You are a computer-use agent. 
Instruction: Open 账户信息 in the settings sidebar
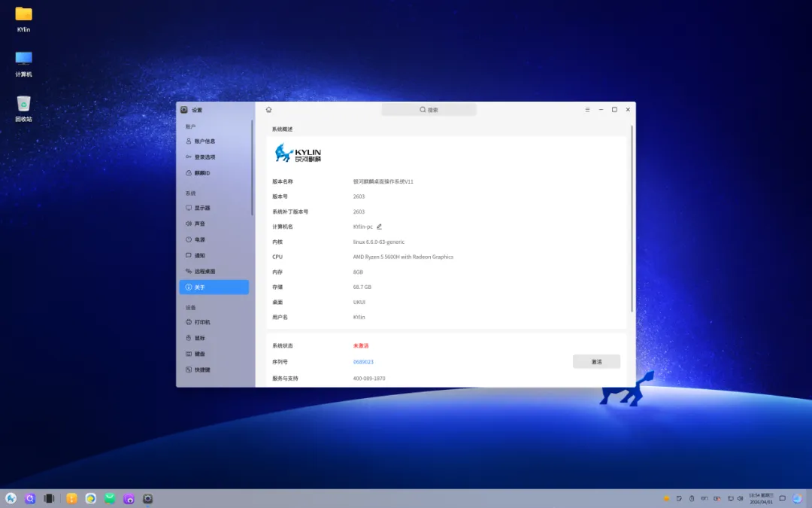[x=214, y=141]
